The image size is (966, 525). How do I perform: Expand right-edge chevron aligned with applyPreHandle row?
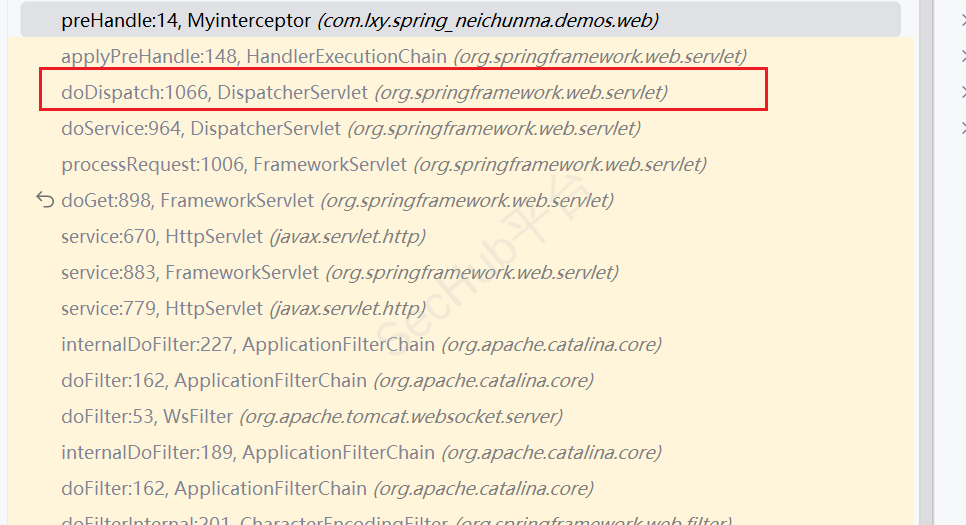click(x=961, y=57)
